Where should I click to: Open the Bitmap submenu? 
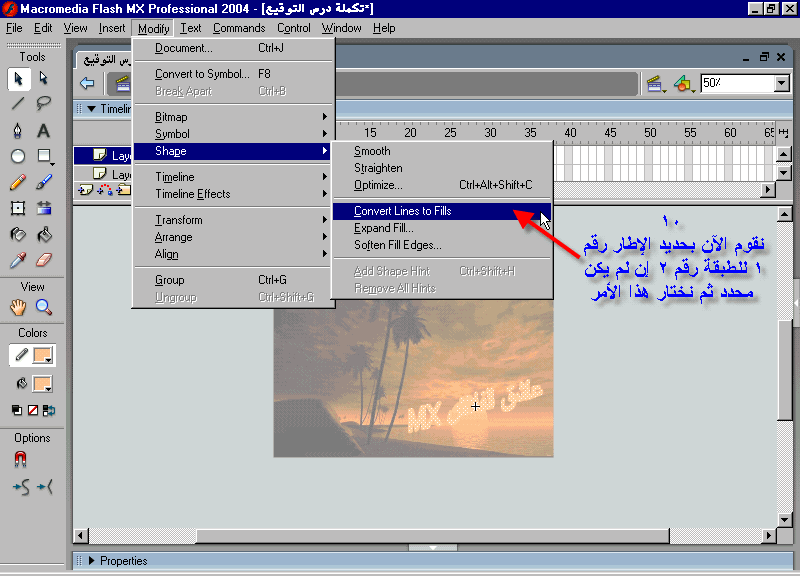(x=233, y=117)
